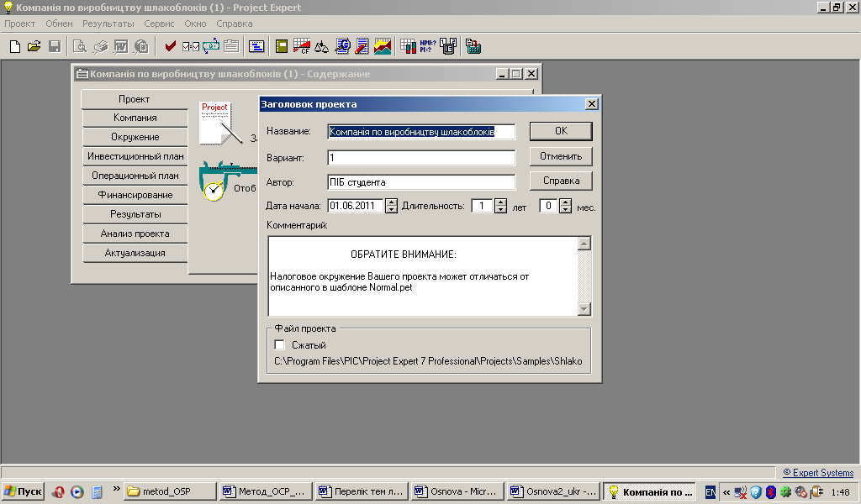The width and height of the screenshot is (861, 504).
Task: Click into the Название input field
Action: point(421,132)
